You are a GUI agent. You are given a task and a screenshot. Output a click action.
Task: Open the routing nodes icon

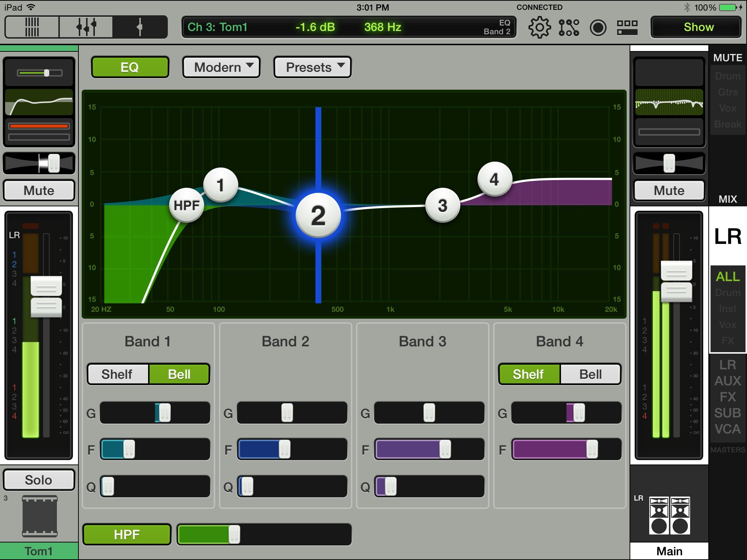pyautogui.click(x=569, y=28)
